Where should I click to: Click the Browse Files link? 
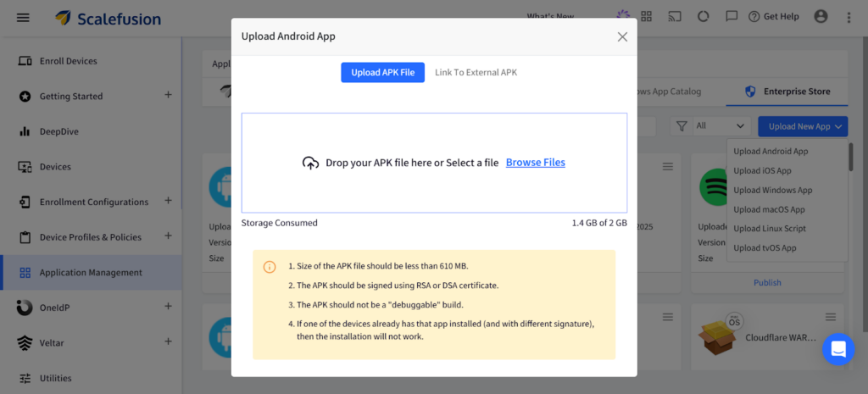pos(535,163)
